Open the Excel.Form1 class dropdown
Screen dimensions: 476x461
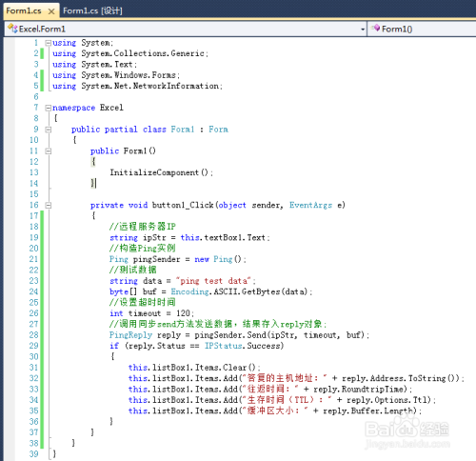(363, 30)
